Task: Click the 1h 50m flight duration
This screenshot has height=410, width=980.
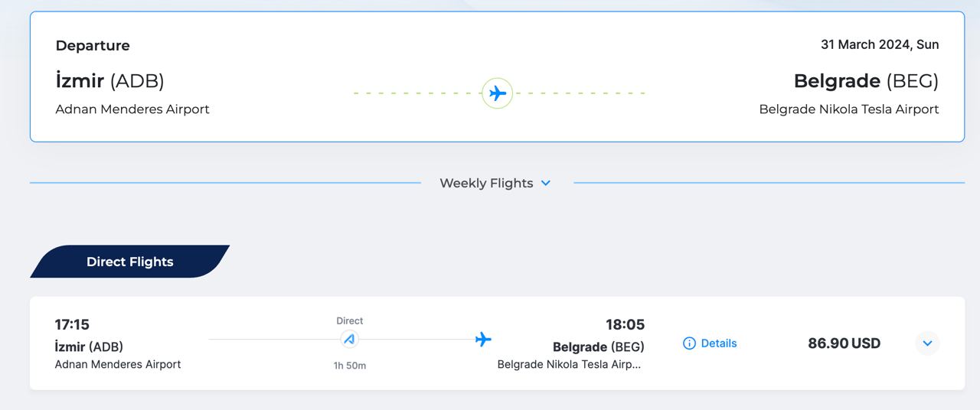Action: tap(350, 366)
